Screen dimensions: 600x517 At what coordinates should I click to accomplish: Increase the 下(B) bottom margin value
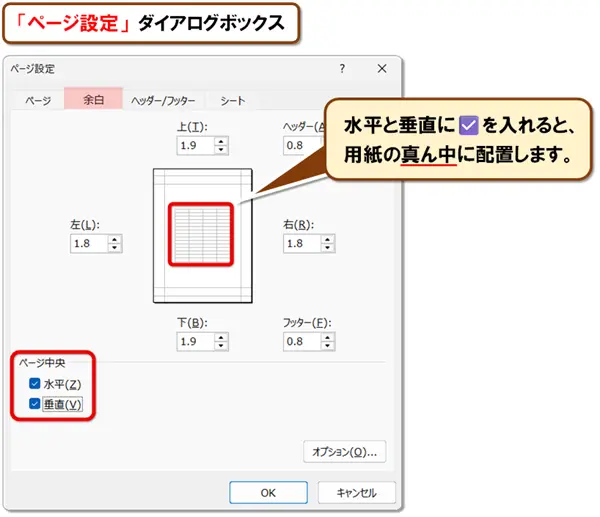[x=221, y=337]
